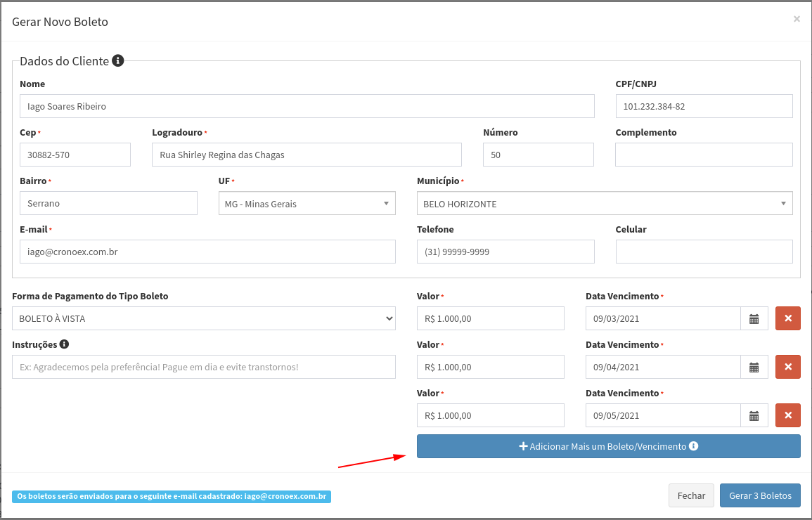Open the Município dropdown

[604, 204]
